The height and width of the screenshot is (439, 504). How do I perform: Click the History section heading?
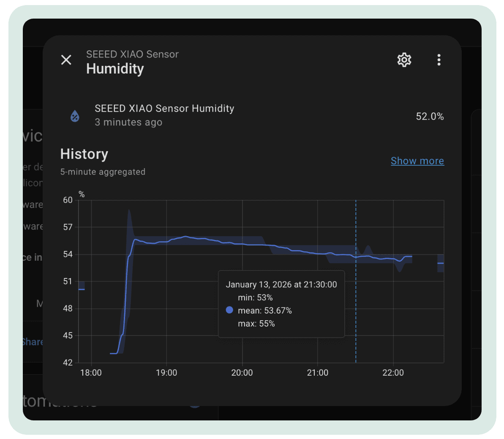[x=84, y=154]
